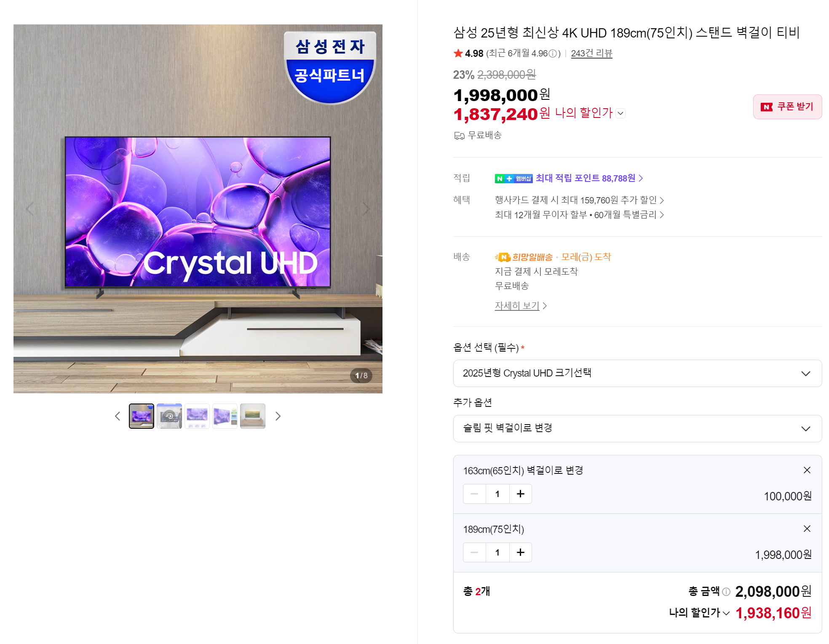Click the rating info icon next to 4.96
The image size is (829, 644).
[x=552, y=53]
